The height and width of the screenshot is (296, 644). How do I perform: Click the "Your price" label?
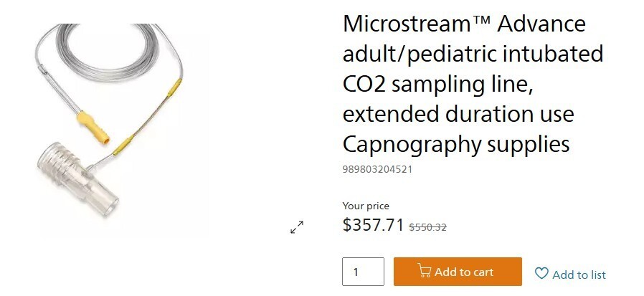click(x=366, y=206)
